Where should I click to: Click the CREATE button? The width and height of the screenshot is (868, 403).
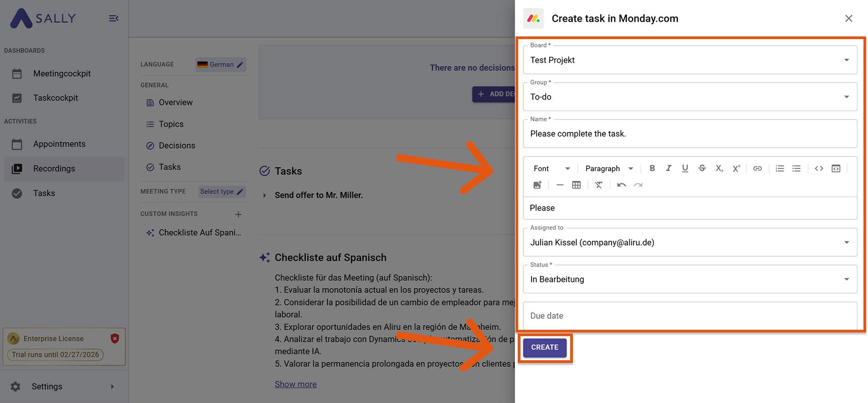[545, 348]
